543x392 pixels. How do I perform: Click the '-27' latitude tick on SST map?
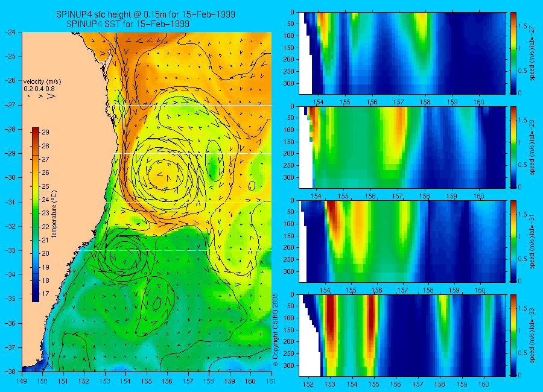(10, 105)
